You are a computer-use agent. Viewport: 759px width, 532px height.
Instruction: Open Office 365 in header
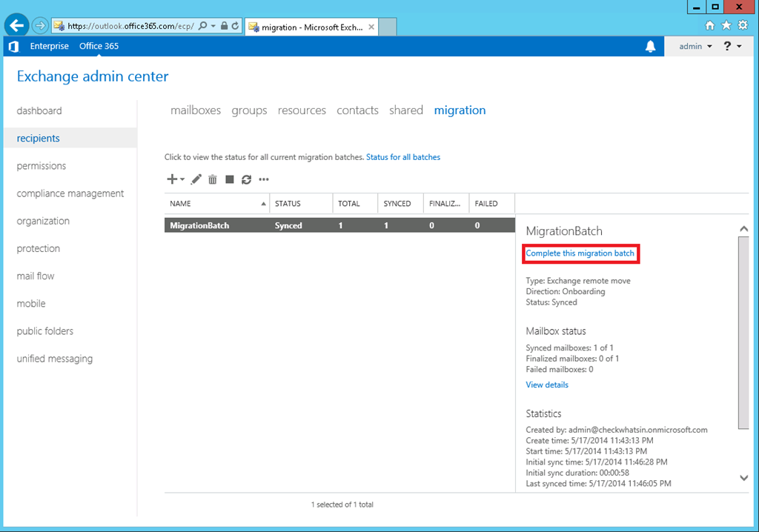click(99, 46)
